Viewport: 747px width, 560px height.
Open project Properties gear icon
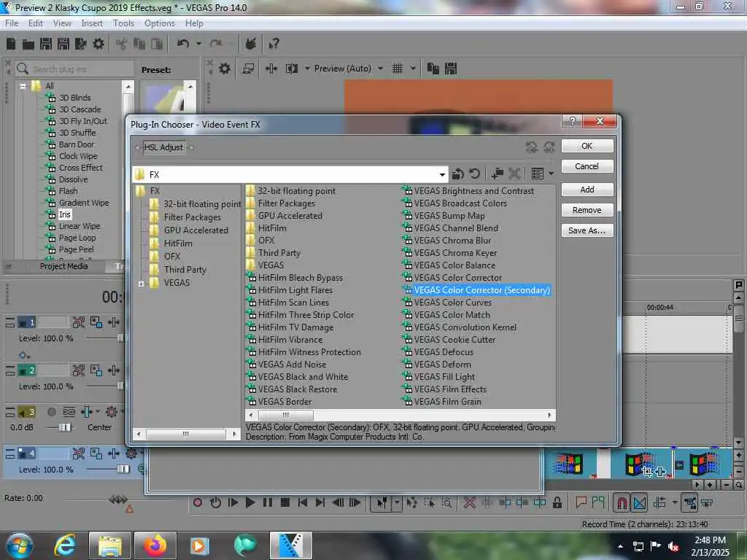pyautogui.click(x=98, y=44)
